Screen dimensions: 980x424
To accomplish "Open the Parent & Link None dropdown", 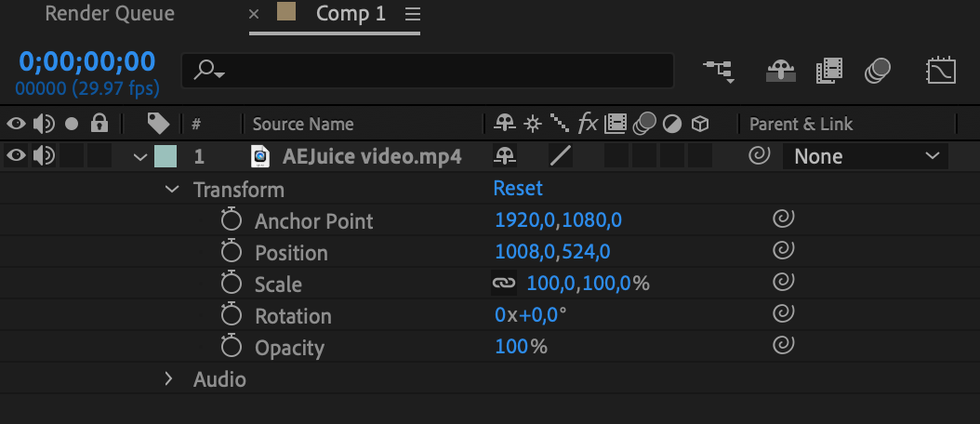I will pos(866,157).
